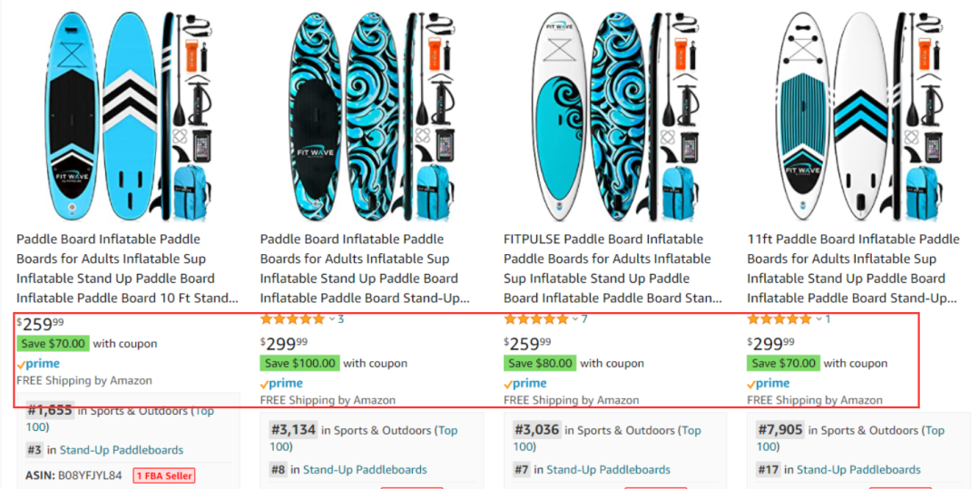Click the Top 100 link beside rank #7,905
The width and height of the screenshot is (980, 489).
933,431
